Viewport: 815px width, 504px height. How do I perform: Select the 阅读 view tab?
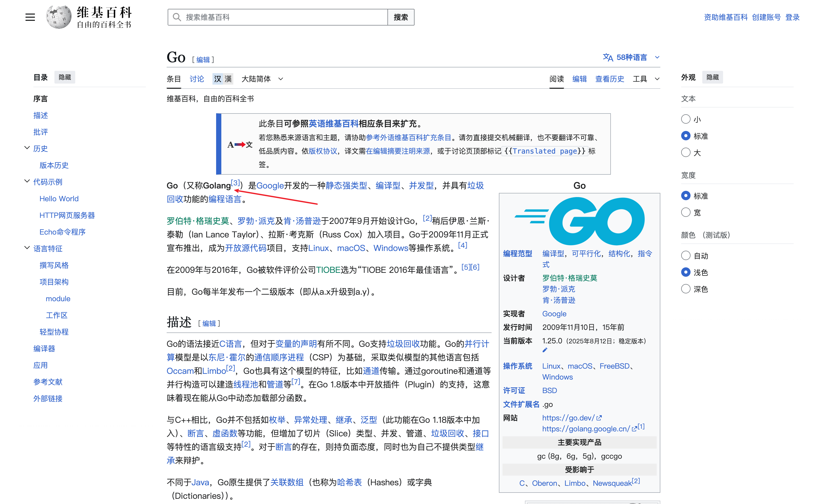coord(557,79)
